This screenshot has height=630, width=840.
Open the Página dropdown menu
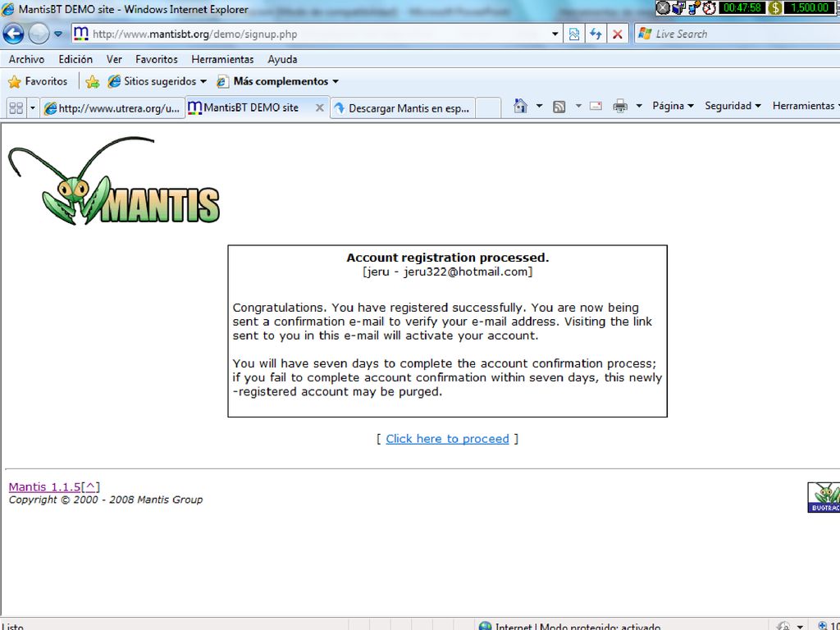[673, 106]
